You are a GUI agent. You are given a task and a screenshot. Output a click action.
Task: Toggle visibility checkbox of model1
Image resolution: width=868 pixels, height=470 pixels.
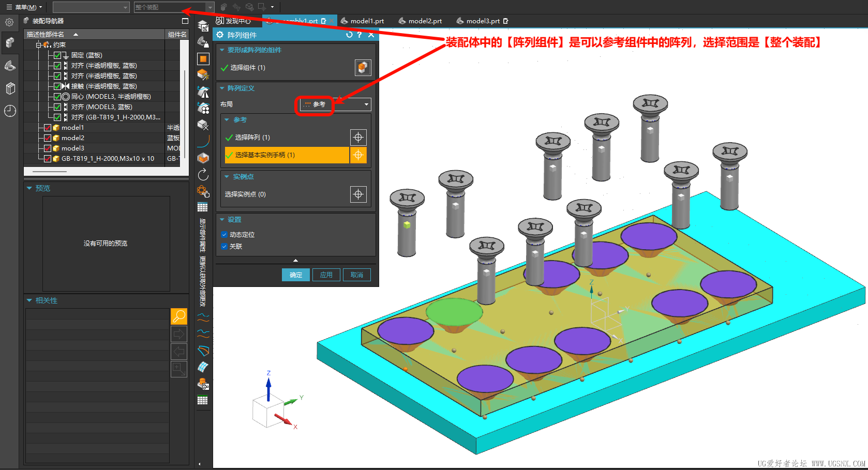point(48,128)
